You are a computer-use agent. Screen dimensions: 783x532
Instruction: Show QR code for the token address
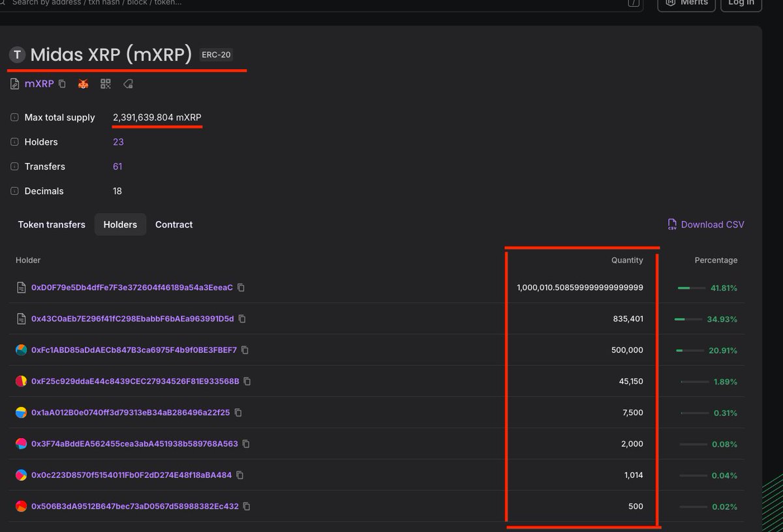pos(106,83)
